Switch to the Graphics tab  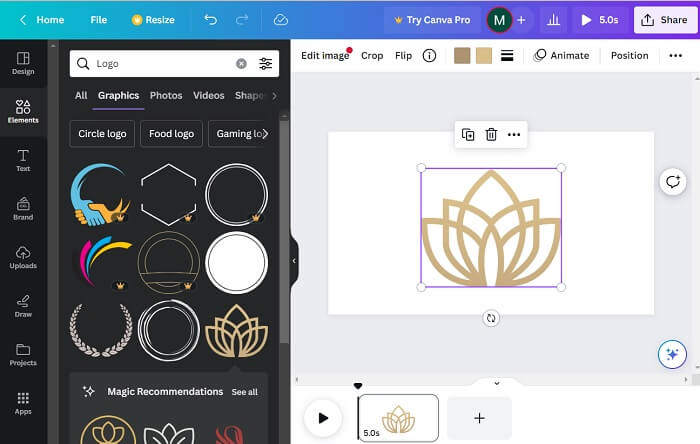pyautogui.click(x=118, y=95)
